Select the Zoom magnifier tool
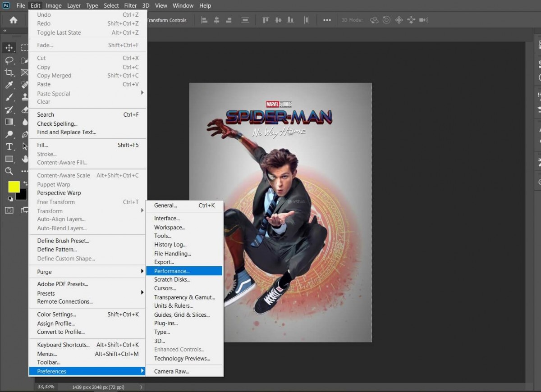The width and height of the screenshot is (541, 392). pos(9,171)
